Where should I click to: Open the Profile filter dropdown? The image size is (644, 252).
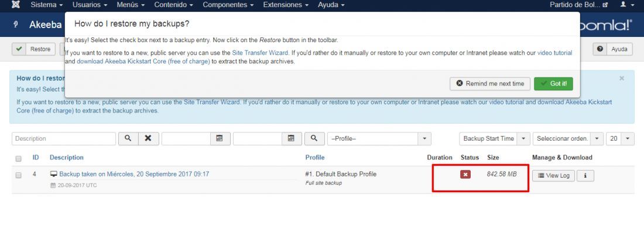(x=379, y=138)
